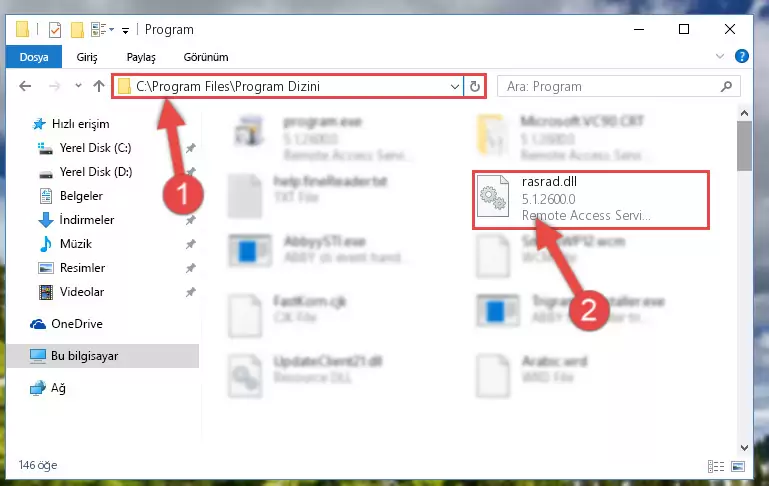This screenshot has height=486, width=769.
Task: Click the Properties checkmark icon in title bar
Action: point(54,30)
